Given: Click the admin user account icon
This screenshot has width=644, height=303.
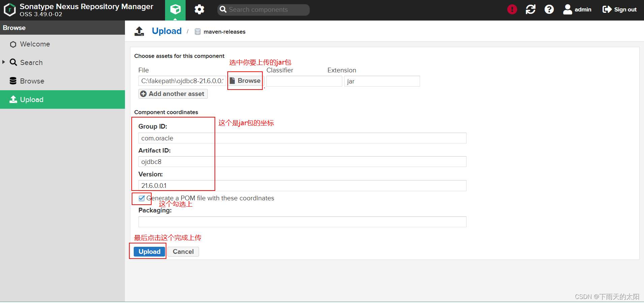Looking at the screenshot, I should click(568, 9).
